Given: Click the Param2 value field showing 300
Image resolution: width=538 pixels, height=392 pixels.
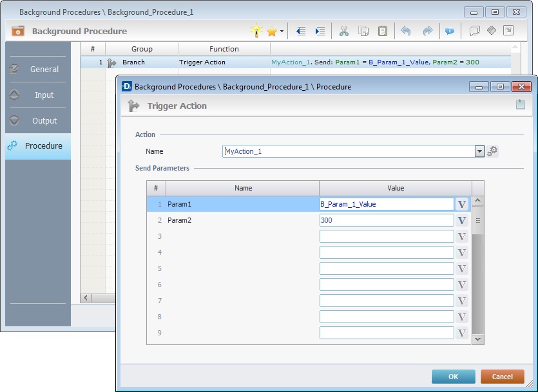Looking at the screenshot, I should click(386, 220).
